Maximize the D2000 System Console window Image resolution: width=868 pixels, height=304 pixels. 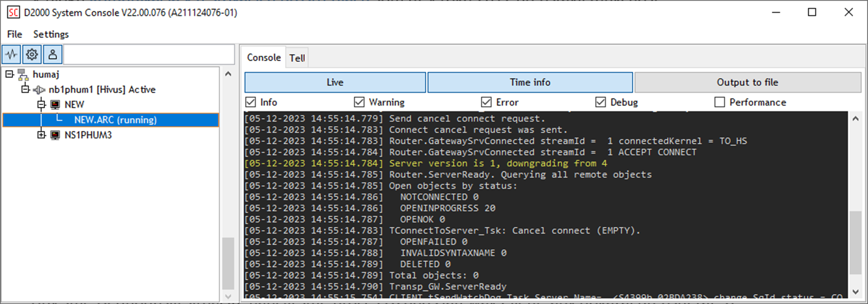click(812, 12)
